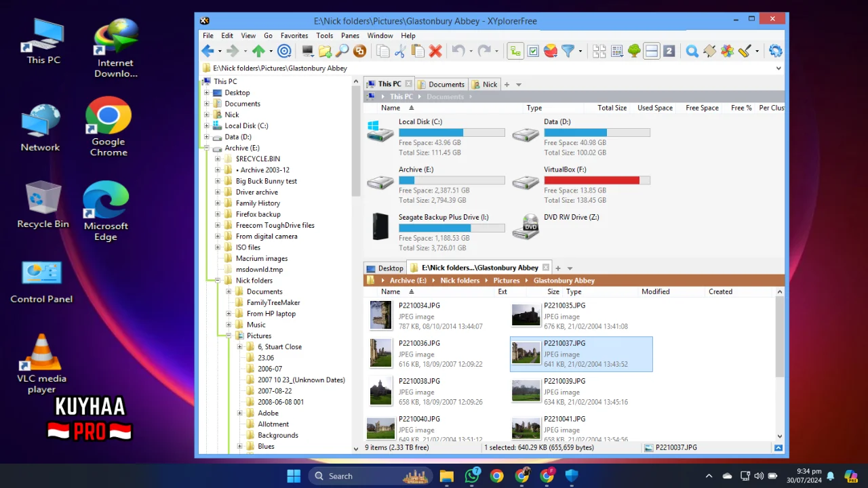Image resolution: width=868 pixels, height=488 pixels.
Task: Collapse the Nick folders tree node
Action: (218, 281)
